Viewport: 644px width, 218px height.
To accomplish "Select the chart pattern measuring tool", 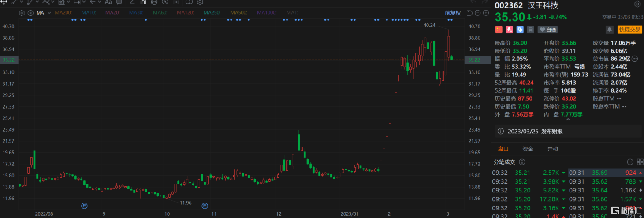I will point(62,2).
